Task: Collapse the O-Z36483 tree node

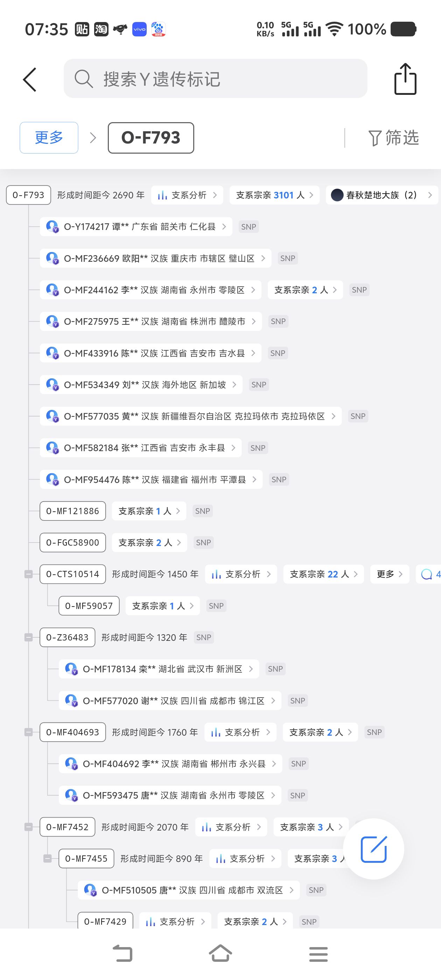Action: point(29,637)
